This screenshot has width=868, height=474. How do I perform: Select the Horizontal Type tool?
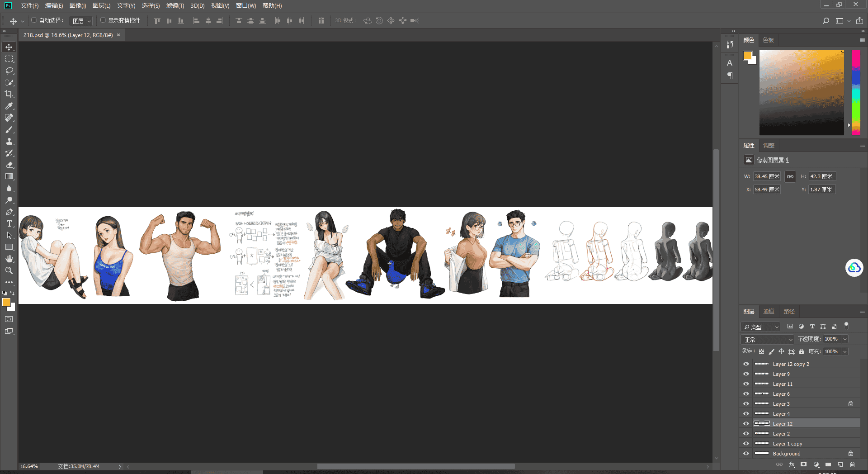(9, 223)
